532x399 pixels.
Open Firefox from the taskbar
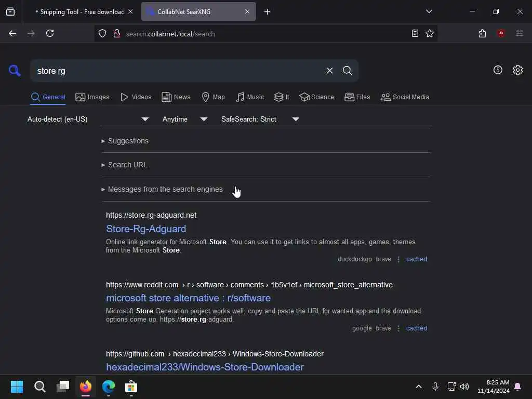86,387
